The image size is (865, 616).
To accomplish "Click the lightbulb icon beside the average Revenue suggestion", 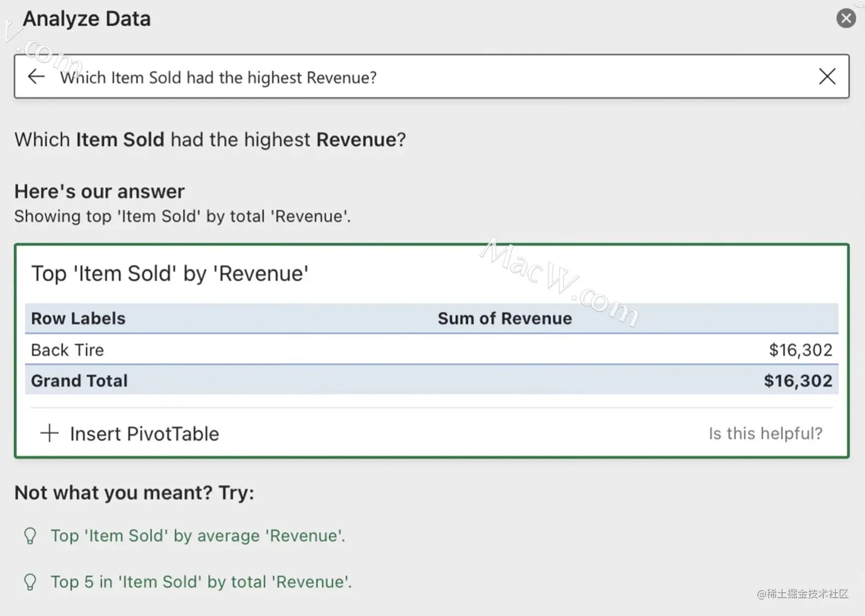I will pyautogui.click(x=30, y=536).
